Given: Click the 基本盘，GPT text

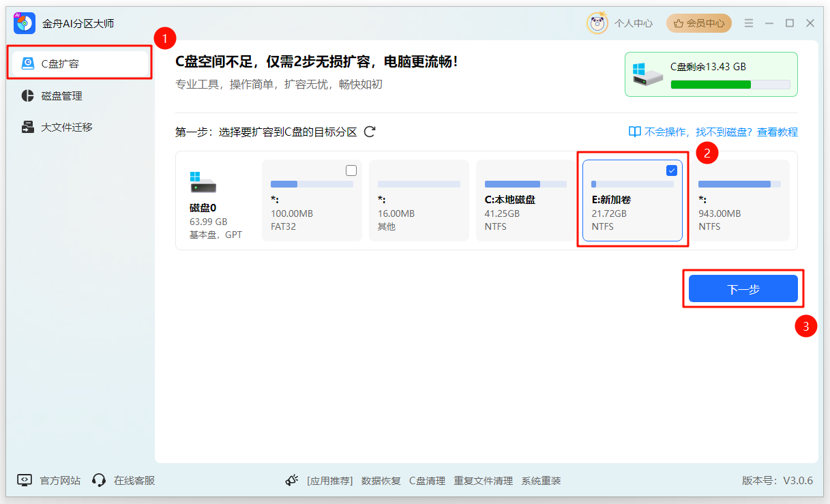Looking at the screenshot, I should tap(216, 235).
